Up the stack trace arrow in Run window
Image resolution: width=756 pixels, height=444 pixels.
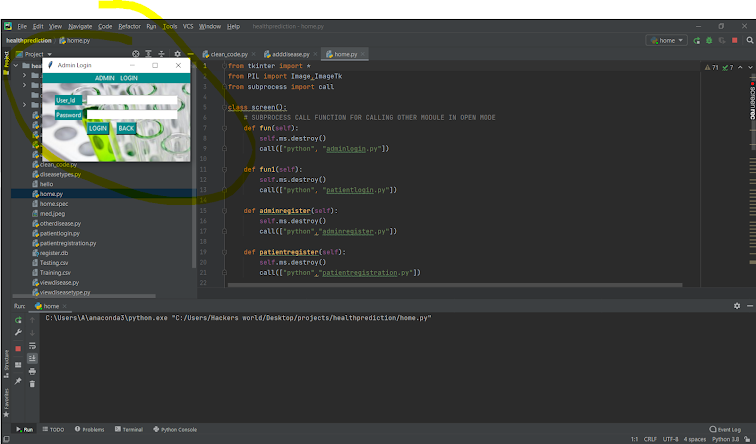coord(32,320)
